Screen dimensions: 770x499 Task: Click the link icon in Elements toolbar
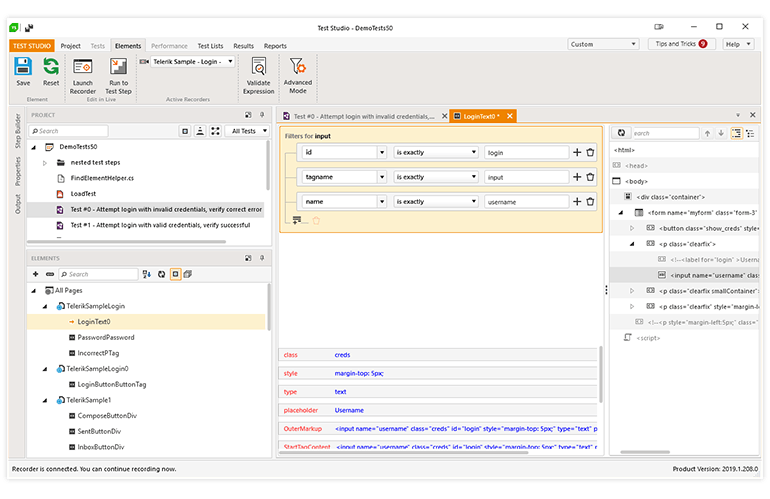(50, 274)
